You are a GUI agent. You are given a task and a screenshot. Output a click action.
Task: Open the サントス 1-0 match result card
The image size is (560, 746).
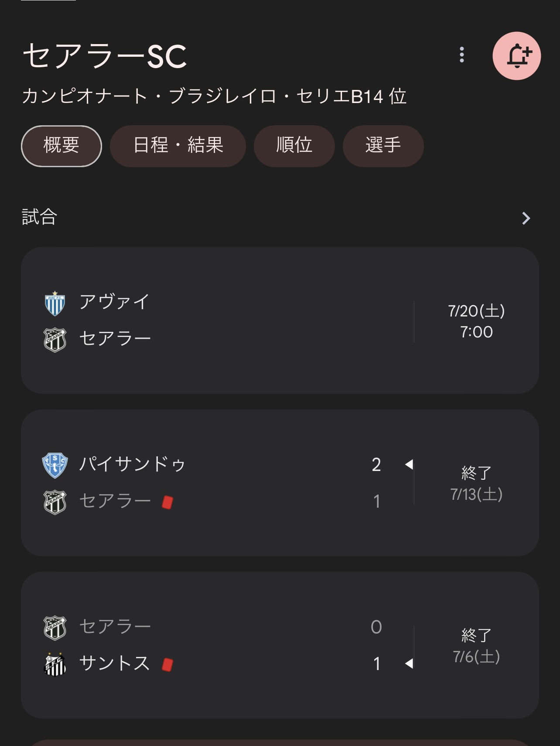tap(280, 645)
